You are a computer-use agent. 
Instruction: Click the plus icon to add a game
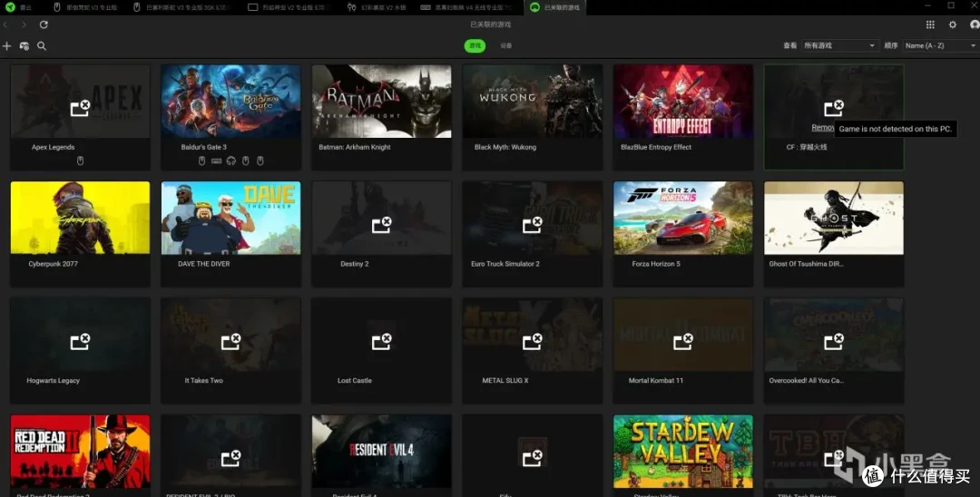tap(7, 46)
